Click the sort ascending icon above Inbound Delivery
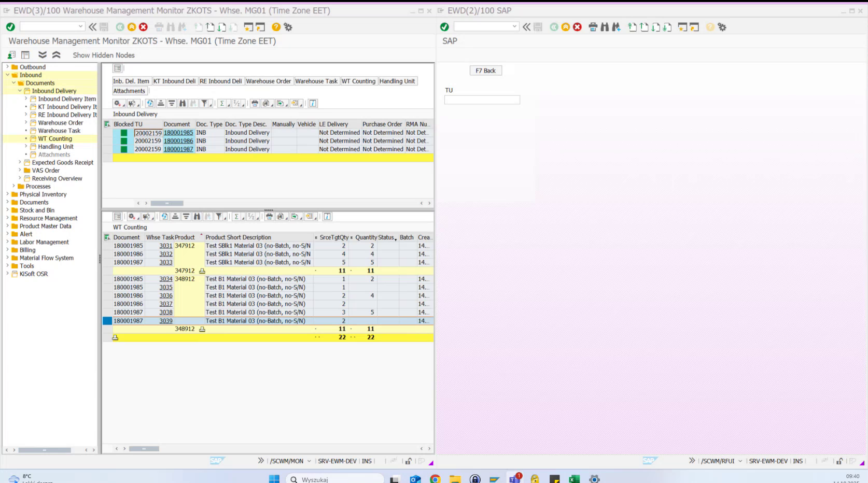 tap(161, 103)
